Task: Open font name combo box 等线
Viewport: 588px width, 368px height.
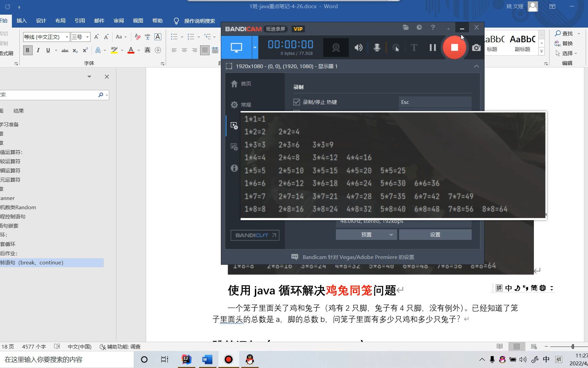Action: pos(46,37)
